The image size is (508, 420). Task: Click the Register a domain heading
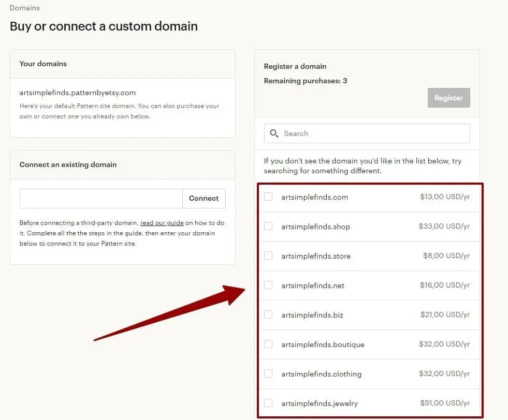click(x=295, y=66)
